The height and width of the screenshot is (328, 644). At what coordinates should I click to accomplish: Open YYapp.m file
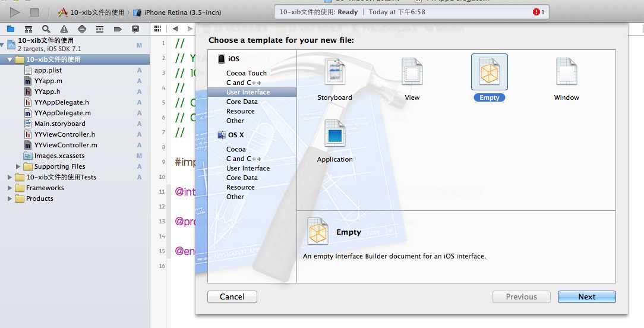coord(48,81)
